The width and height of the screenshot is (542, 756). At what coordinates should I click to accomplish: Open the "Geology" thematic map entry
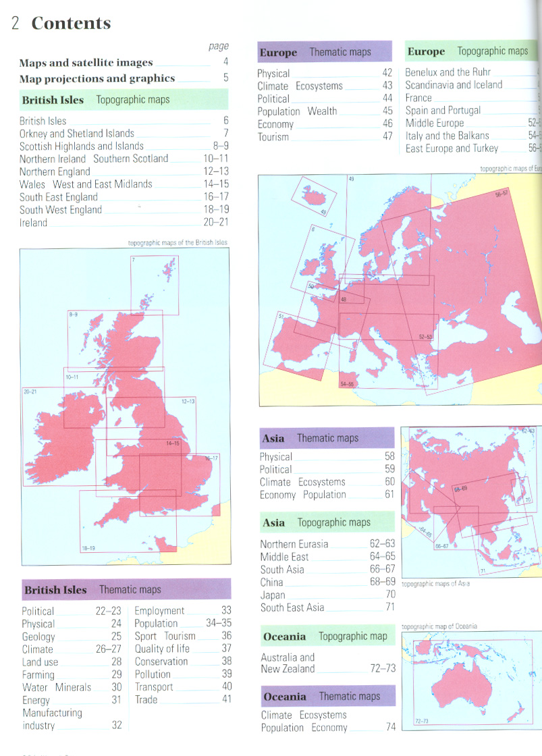pos(38,637)
